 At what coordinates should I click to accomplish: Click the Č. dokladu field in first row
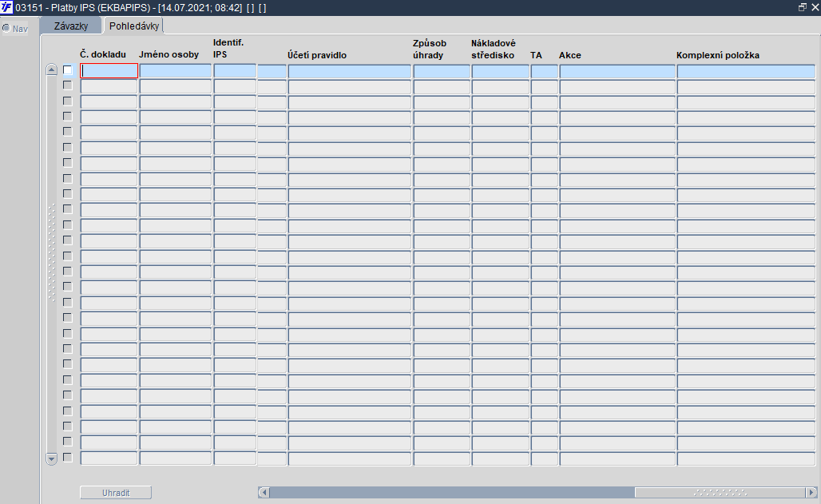click(x=109, y=71)
